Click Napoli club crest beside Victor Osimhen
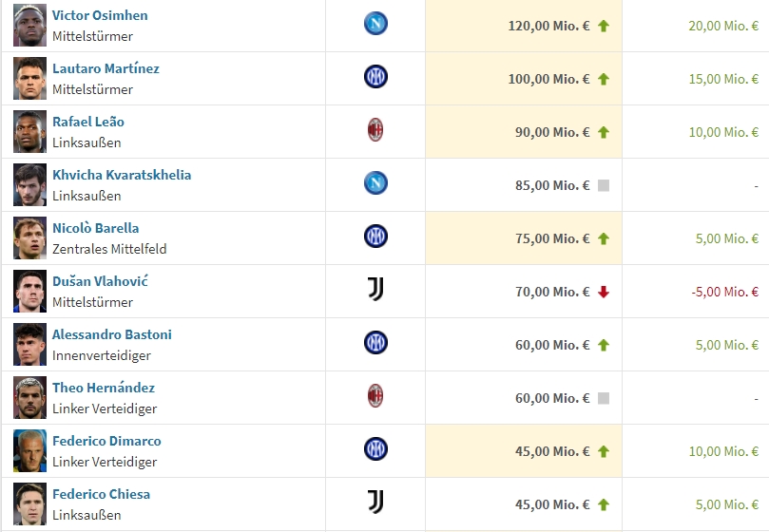The width and height of the screenshot is (769, 532). 375,24
